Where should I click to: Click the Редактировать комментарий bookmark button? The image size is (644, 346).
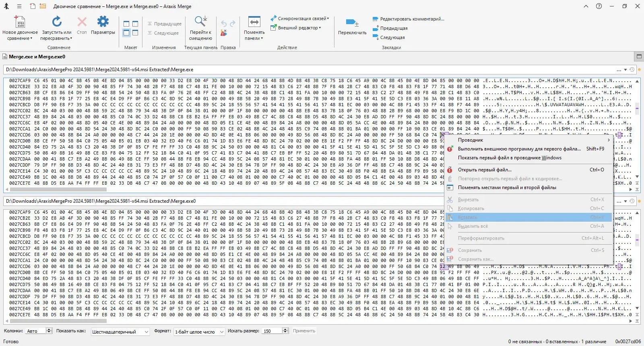[408, 19]
